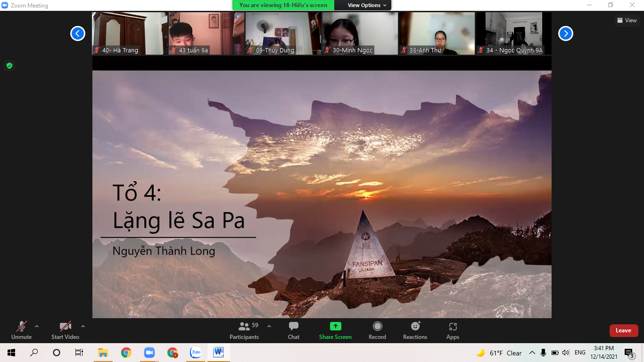Screen dimensions: 644x362
Task: Click the View layout menu
Action: [627, 20]
